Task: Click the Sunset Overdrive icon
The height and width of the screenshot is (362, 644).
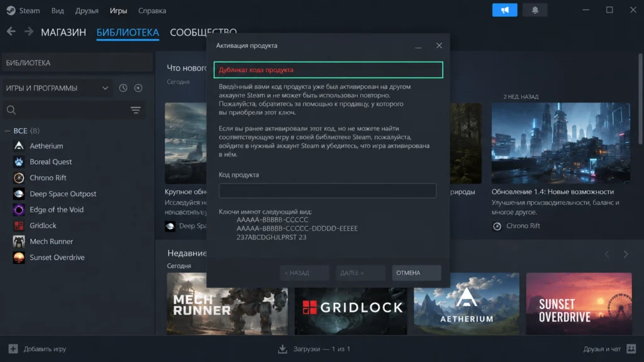Action: tap(19, 258)
